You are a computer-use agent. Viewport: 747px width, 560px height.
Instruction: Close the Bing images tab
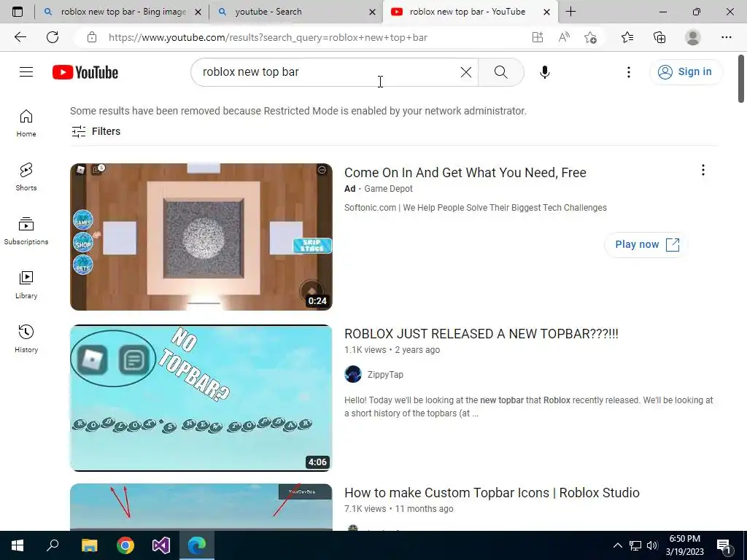pos(198,12)
